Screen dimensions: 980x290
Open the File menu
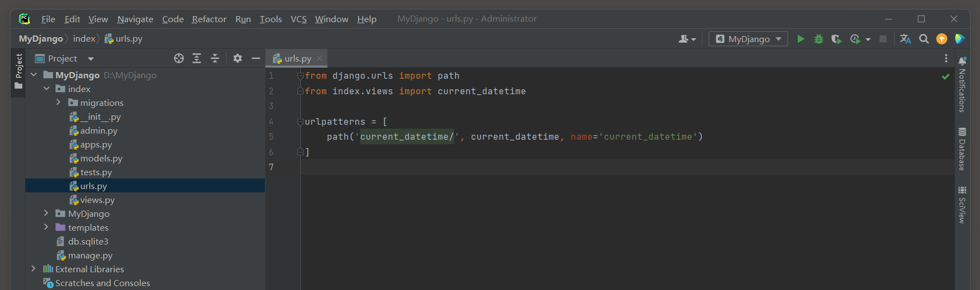[48, 19]
